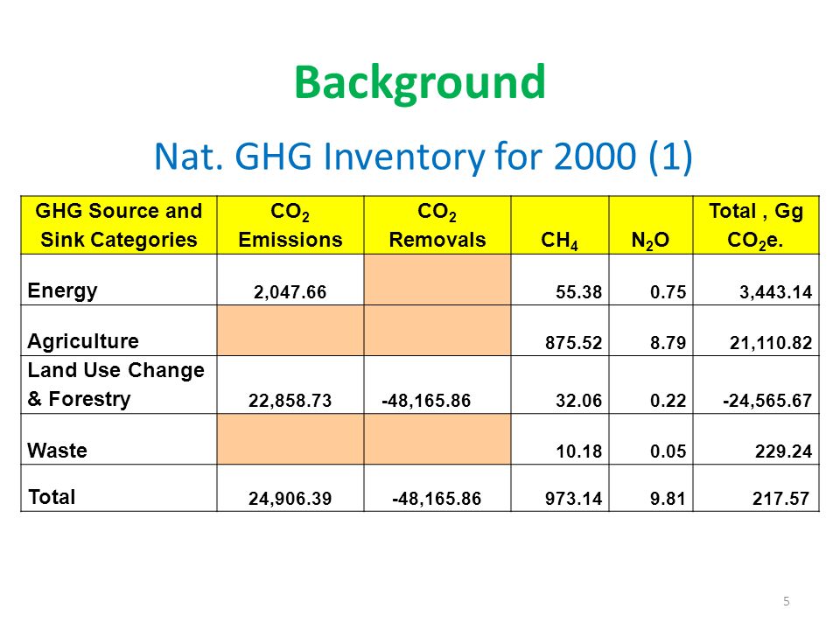Click Land Use removals cell -48,165.86

(x=426, y=401)
